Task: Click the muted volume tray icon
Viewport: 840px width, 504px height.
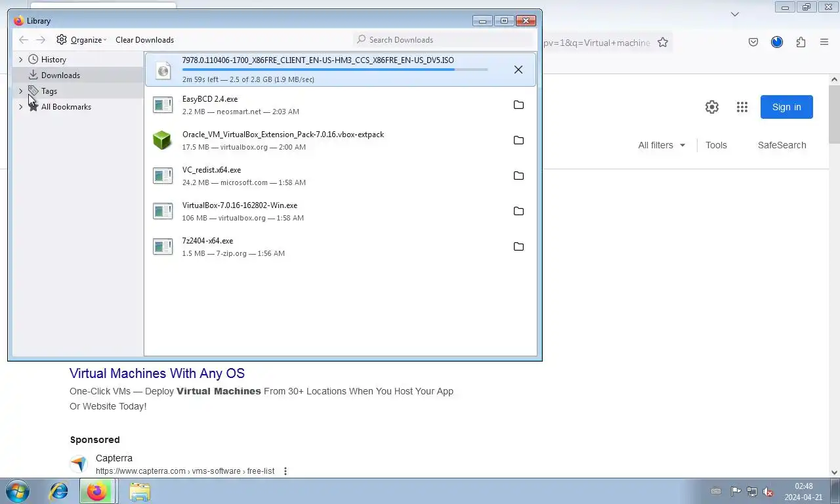Action: 767,492
